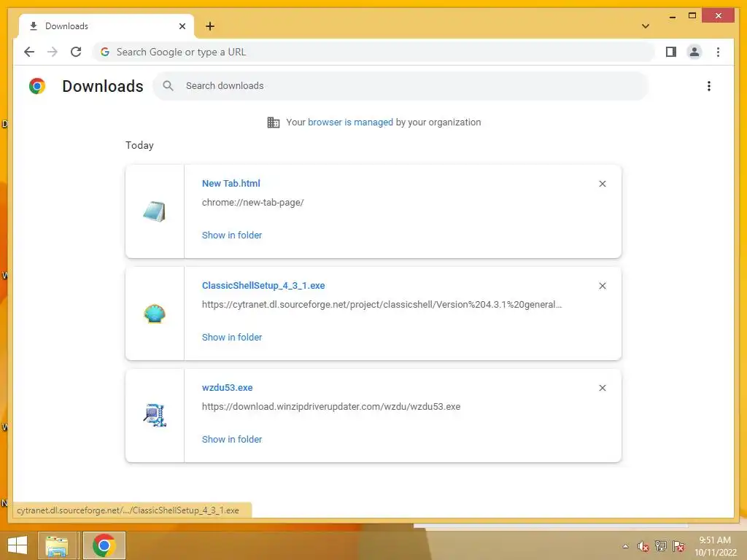This screenshot has width=747, height=560.
Task: Click the ClassicShell shell file icon
Action: 155,314
